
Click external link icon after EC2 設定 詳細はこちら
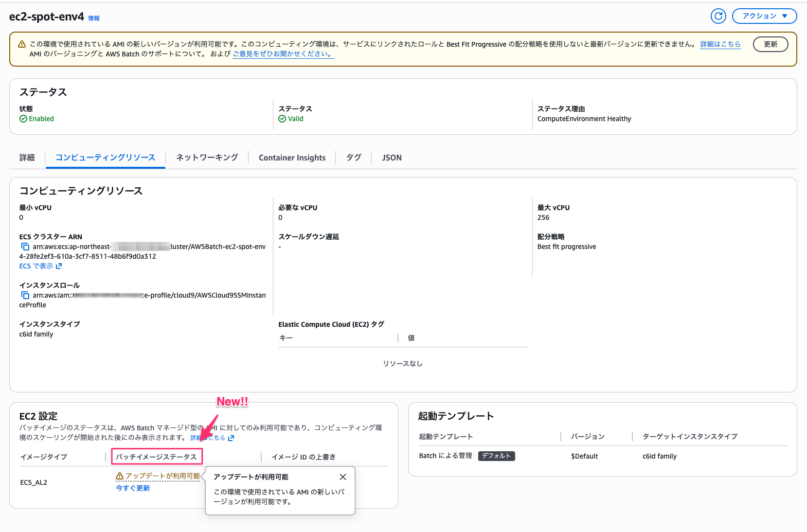tap(231, 438)
